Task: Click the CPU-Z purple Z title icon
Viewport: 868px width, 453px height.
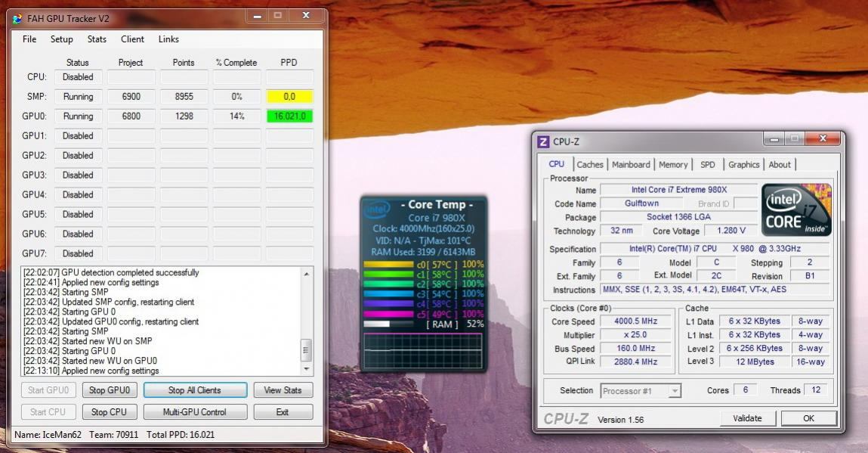Action: [544, 142]
